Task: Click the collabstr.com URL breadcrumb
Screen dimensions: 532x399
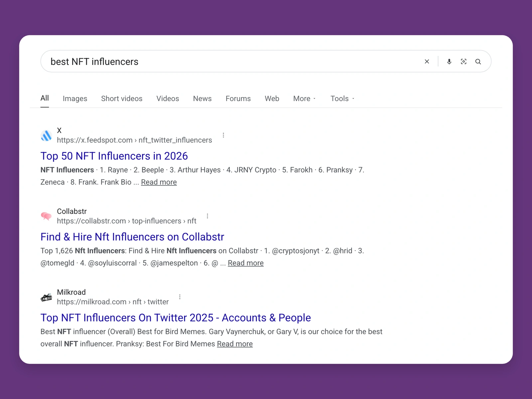Action: [x=127, y=221]
